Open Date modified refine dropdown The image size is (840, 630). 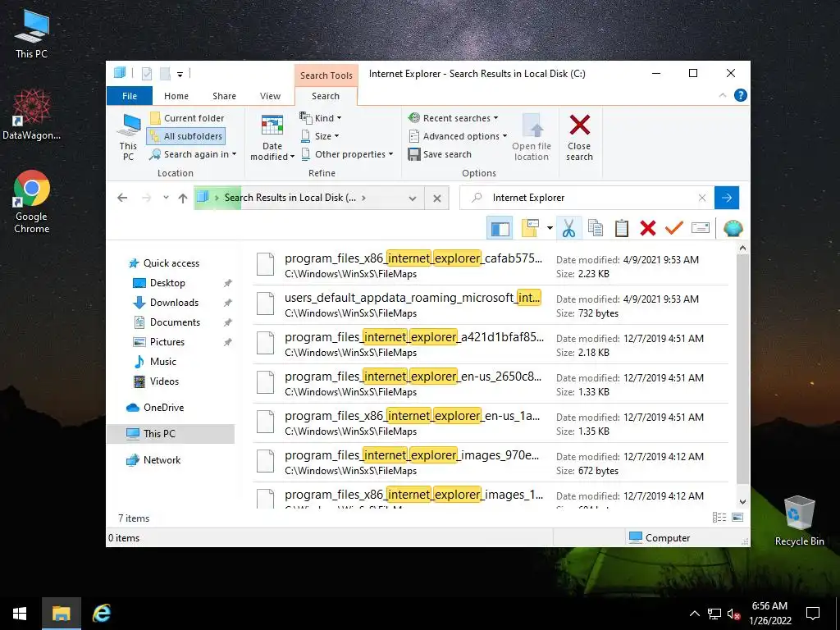click(x=272, y=137)
